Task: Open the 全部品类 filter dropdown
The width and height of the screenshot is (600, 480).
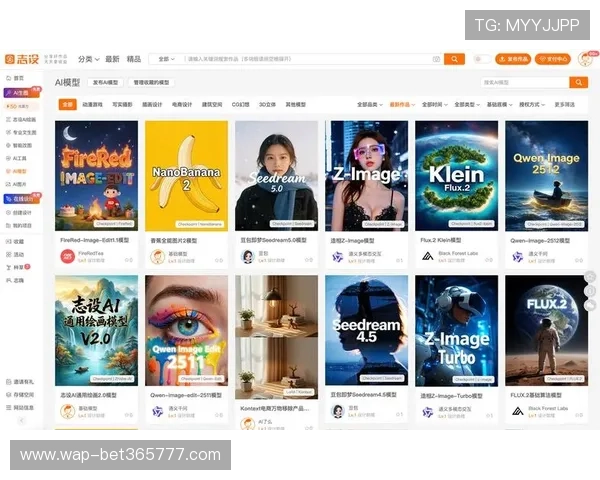Action: pos(370,104)
